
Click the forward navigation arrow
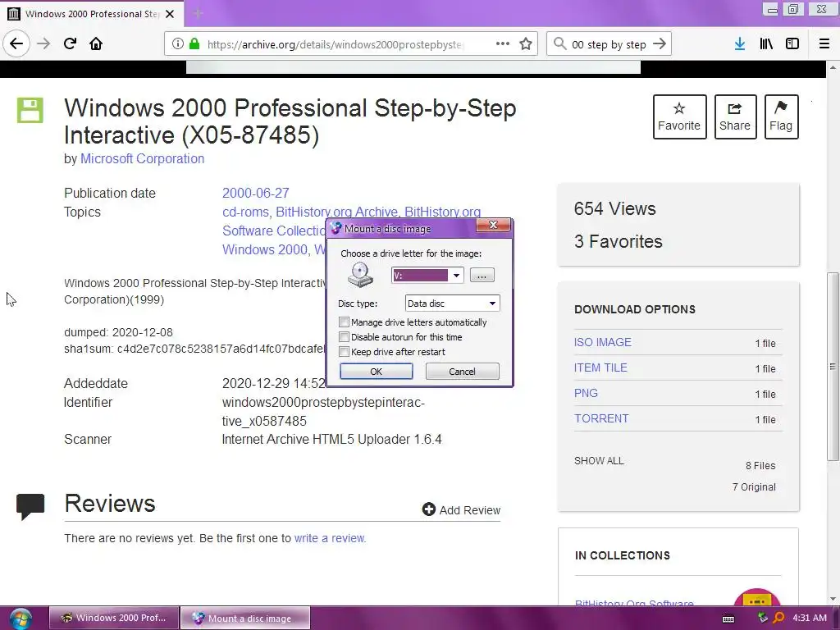point(43,43)
